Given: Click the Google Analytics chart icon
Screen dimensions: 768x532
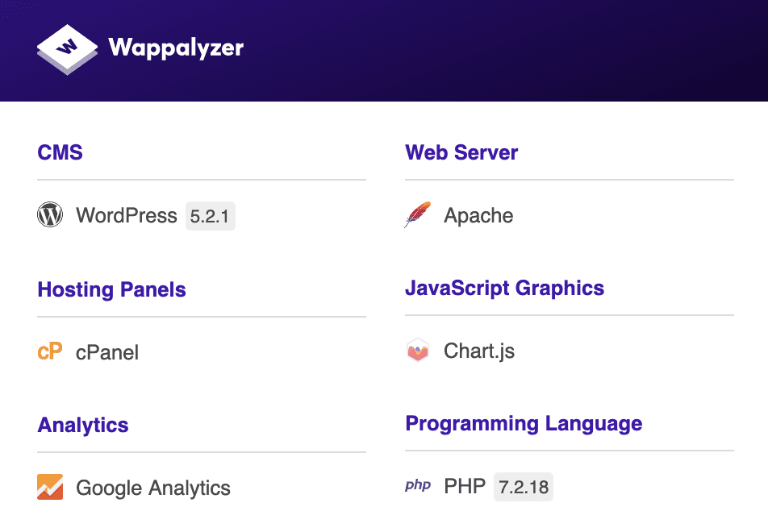Looking at the screenshot, I should click(50, 487).
